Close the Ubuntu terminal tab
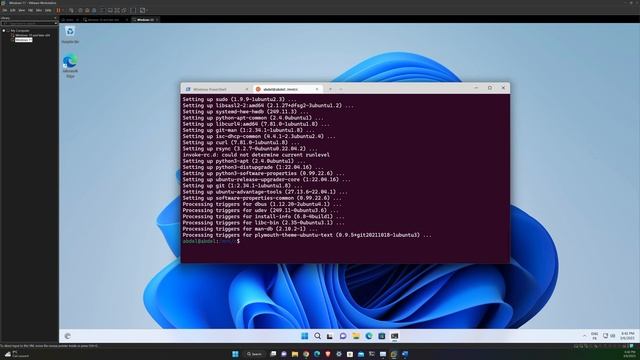The height and width of the screenshot is (360, 640). pos(317,89)
